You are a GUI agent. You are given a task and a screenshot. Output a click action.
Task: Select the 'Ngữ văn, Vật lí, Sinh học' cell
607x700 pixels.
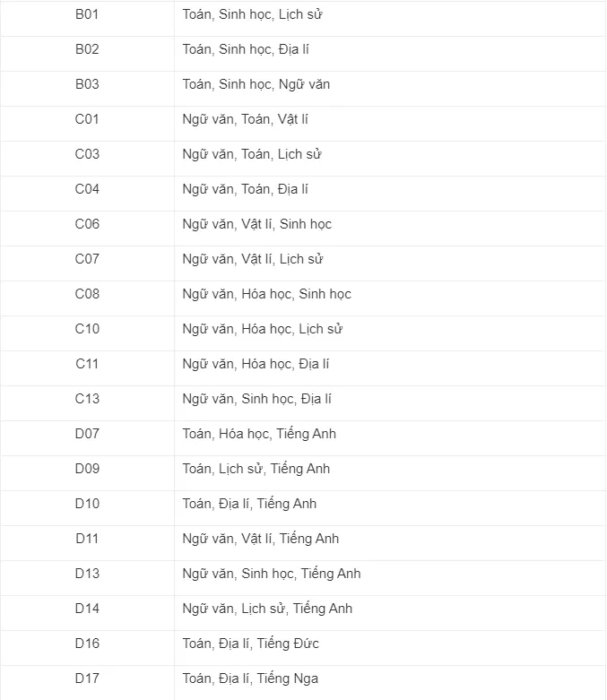(257, 224)
